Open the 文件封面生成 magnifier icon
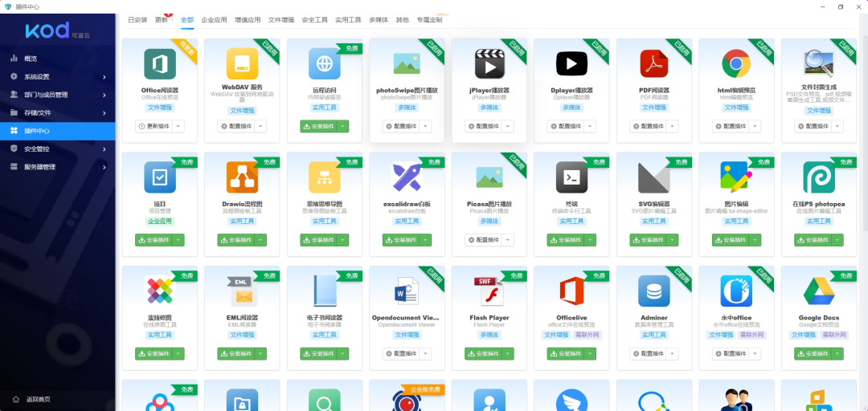This screenshot has width=868, height=411. pyautogui.click(x=819, y=63)
